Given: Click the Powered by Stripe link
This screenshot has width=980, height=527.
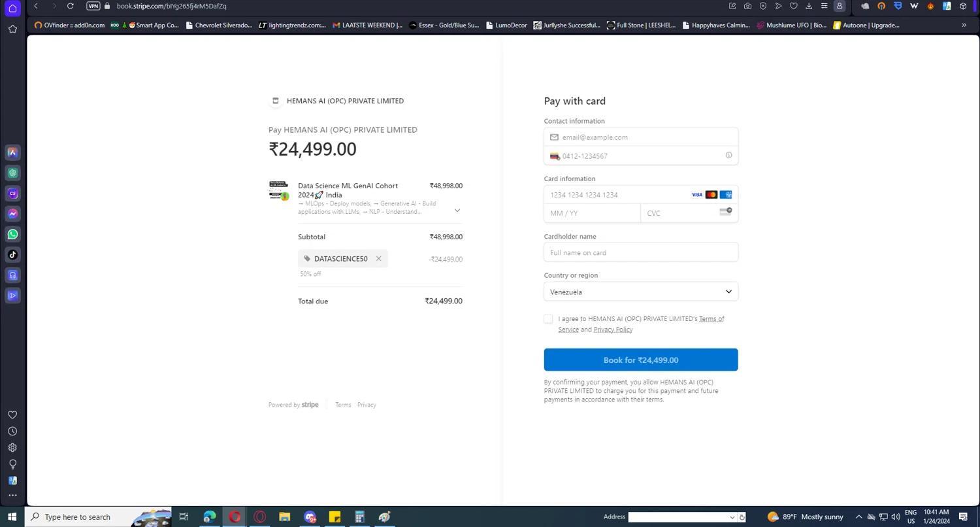Looking at the screenshot, I should click(293, 405).
